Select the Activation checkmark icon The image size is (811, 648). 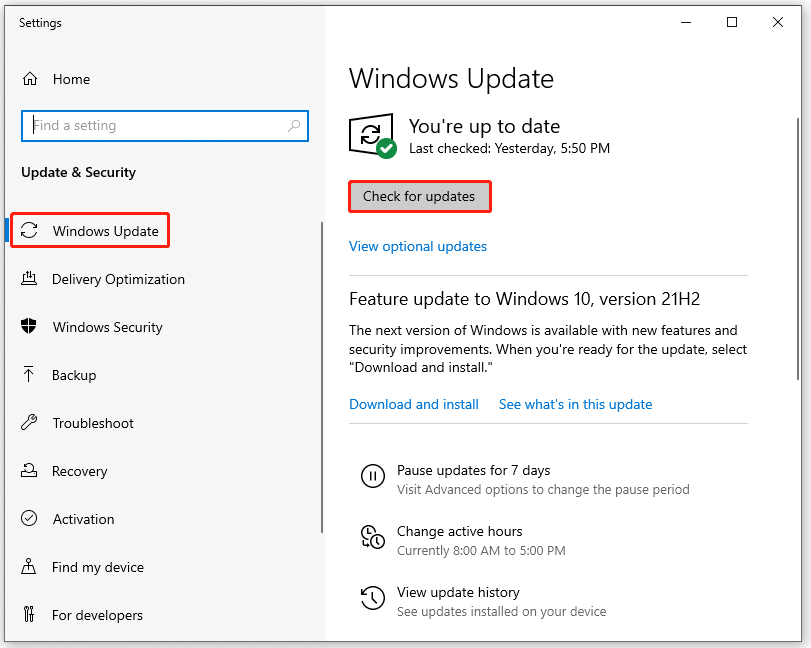[30, 519]
